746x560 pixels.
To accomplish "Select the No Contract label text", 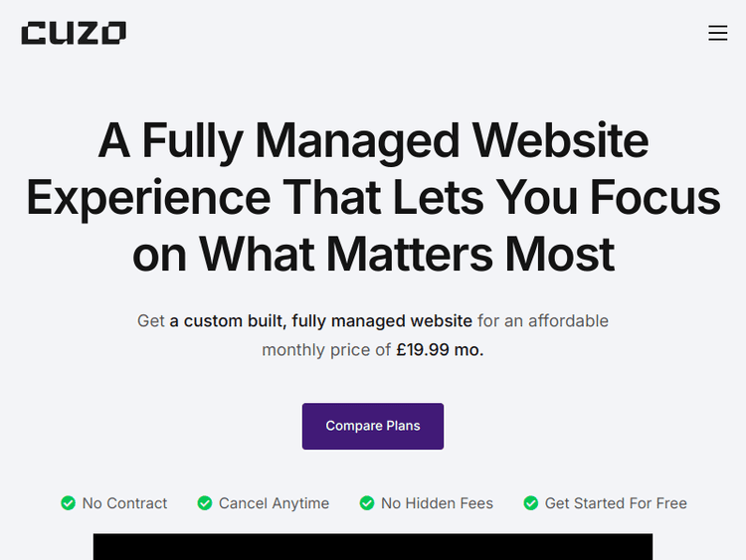I will [124, 503].
